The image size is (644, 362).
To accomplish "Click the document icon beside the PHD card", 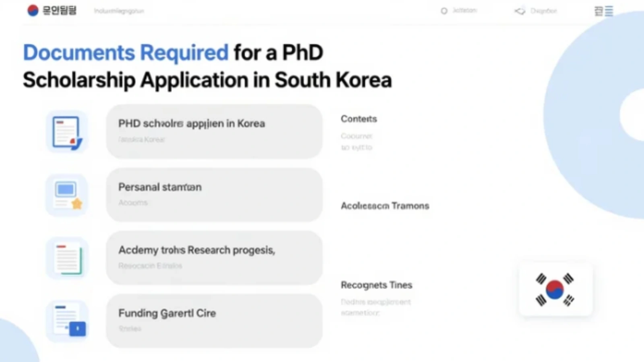I will tap(67, 132).
